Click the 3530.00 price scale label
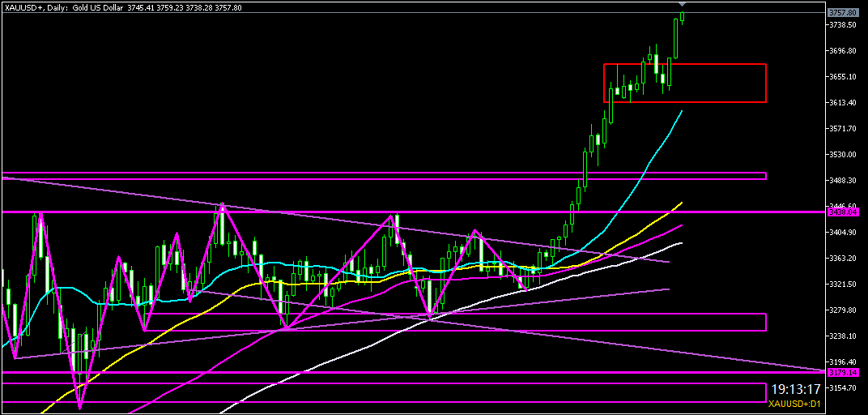The image size is (868, 415). [x=843, y=154]
